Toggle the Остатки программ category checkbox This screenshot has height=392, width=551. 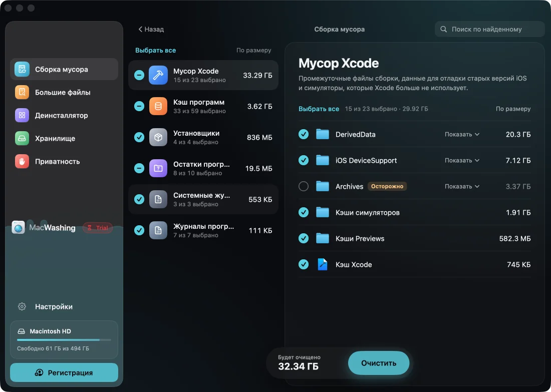[x=139, y=168]
